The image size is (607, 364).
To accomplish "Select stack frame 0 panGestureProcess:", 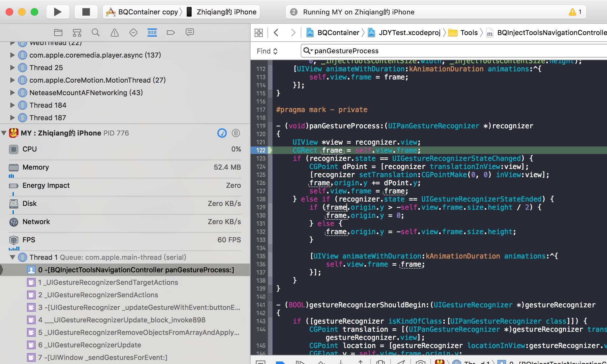I will 125,270.
